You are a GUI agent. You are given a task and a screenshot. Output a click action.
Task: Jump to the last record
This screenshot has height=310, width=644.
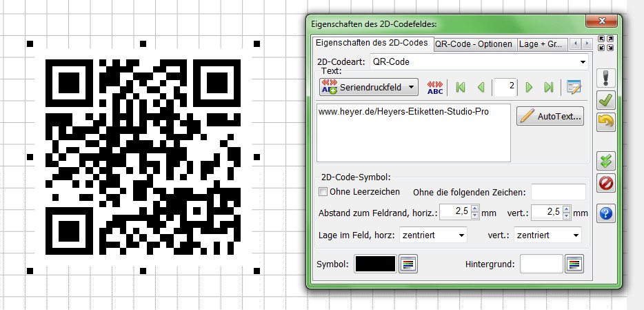(548, 87)
